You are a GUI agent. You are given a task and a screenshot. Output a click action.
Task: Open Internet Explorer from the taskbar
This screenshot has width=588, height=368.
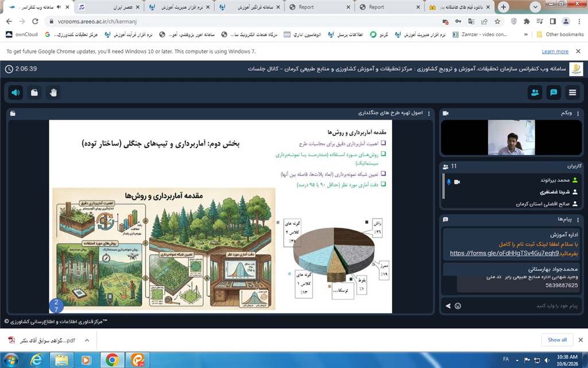[36, 360]
